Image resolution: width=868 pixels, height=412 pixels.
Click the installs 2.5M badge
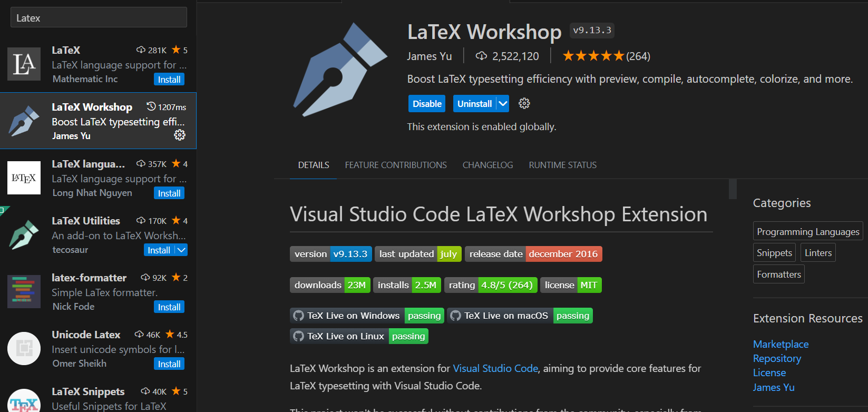pos(407,285)
